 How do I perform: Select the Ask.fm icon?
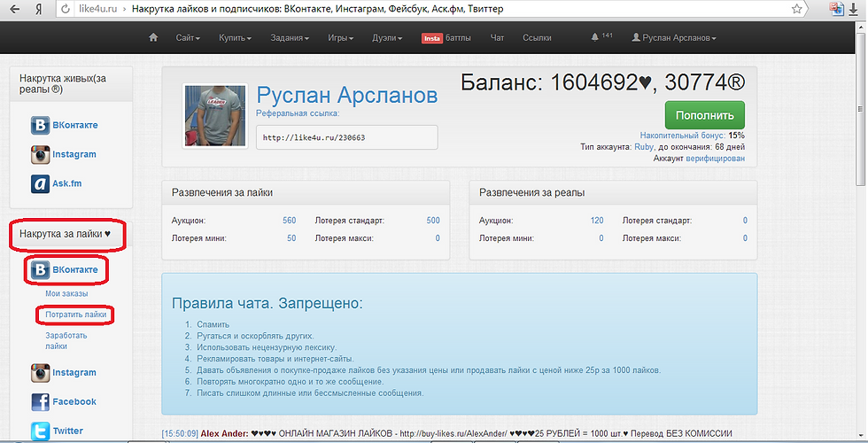click(x=40, y=184)
